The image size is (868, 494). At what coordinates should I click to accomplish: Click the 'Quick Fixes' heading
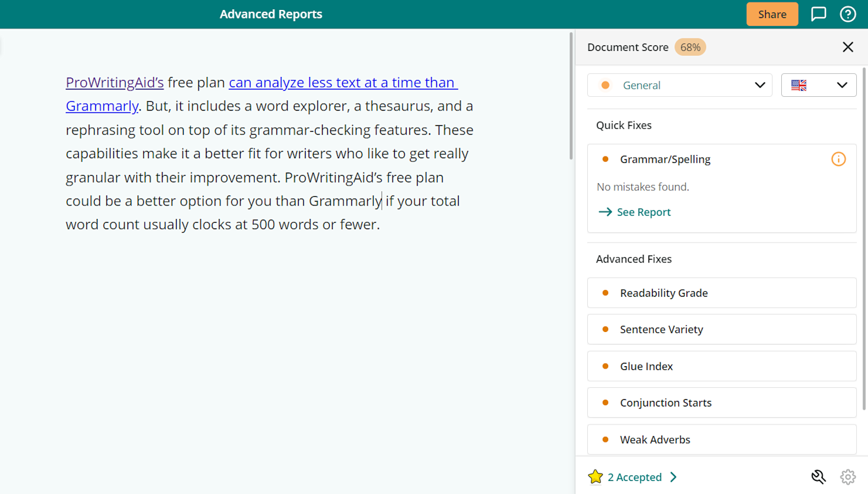[x=624, y=125]
